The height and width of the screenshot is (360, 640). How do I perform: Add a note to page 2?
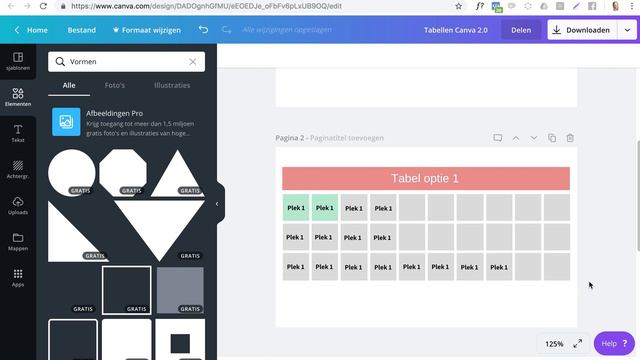pos(498,138)
